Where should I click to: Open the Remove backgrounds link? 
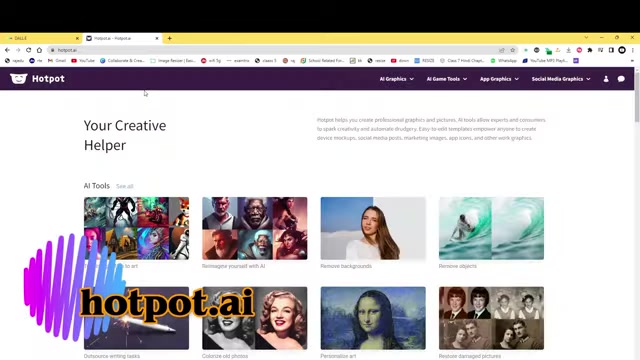(x=346, y=266)
